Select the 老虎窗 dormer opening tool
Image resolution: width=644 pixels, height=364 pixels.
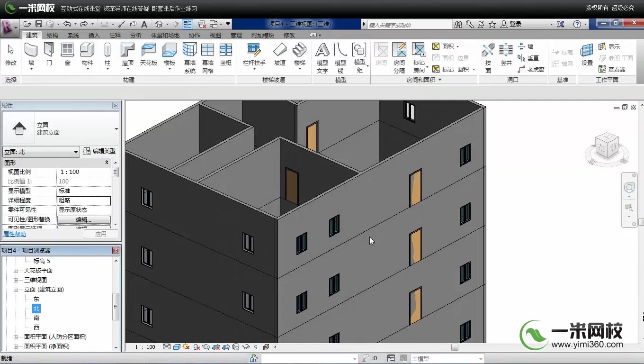pos(531,69)
